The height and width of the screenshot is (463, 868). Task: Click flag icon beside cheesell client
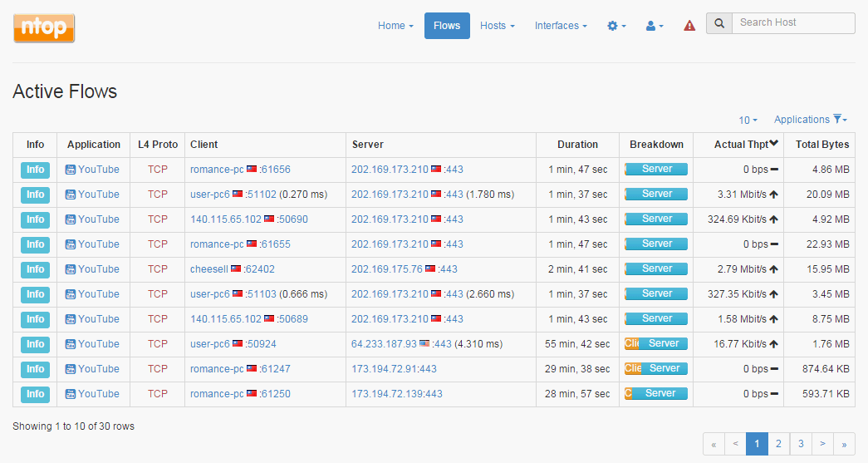tap(236, 268)
